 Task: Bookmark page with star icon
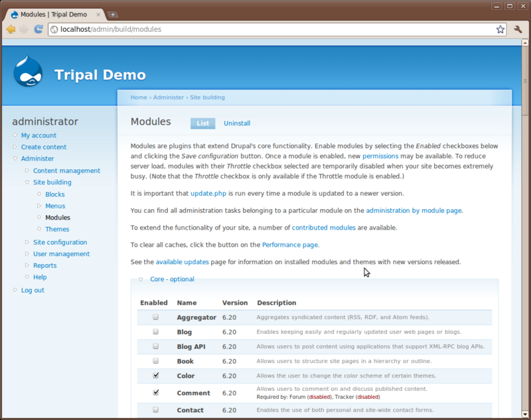tap(500, 29)
